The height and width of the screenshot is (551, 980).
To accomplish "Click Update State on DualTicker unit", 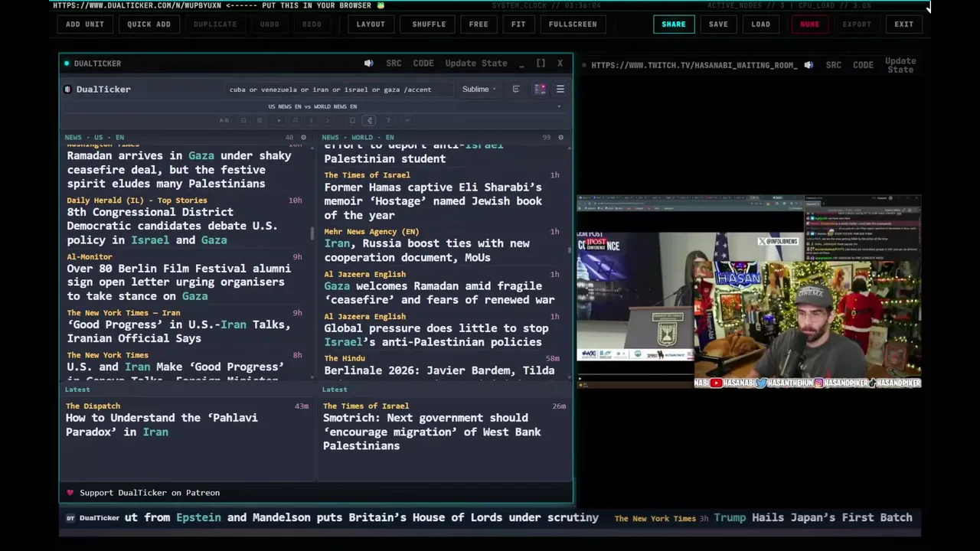I will click(476, 64).
